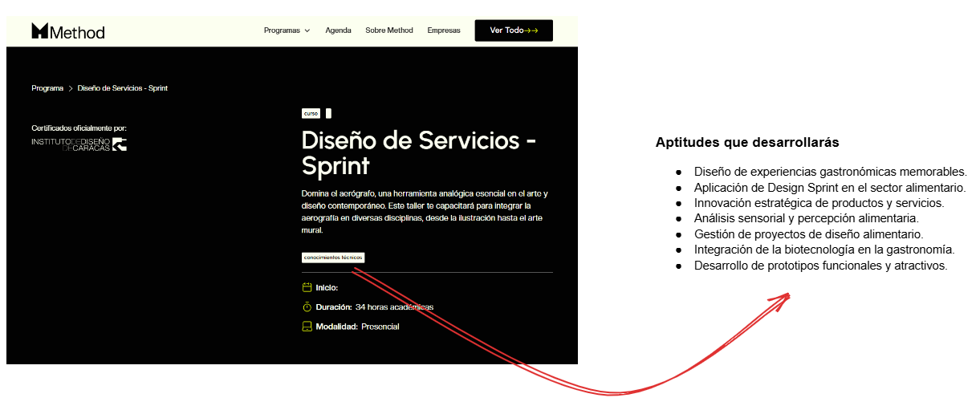The image size is (980, 406).
Task: Open the Agenda page from navigation
Action: click(338, 30)
